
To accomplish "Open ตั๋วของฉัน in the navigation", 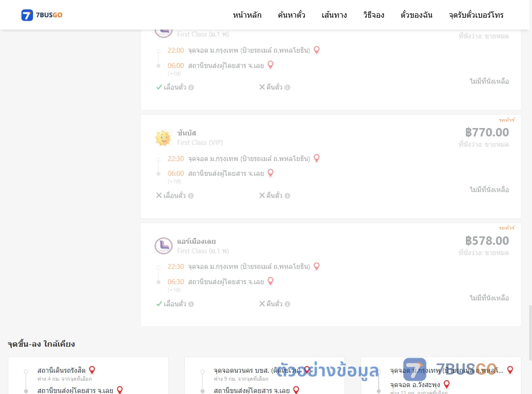I will pyautogui.click(x=416, y=15).
